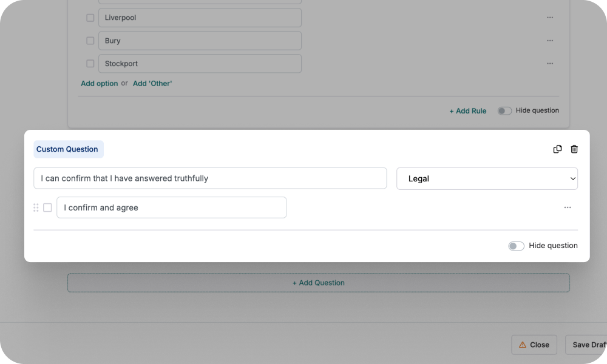Viewport: 607px width, 364px height.
Task: Toggle Hide question on the Custom Question card
Action: [x=516, y=246]
